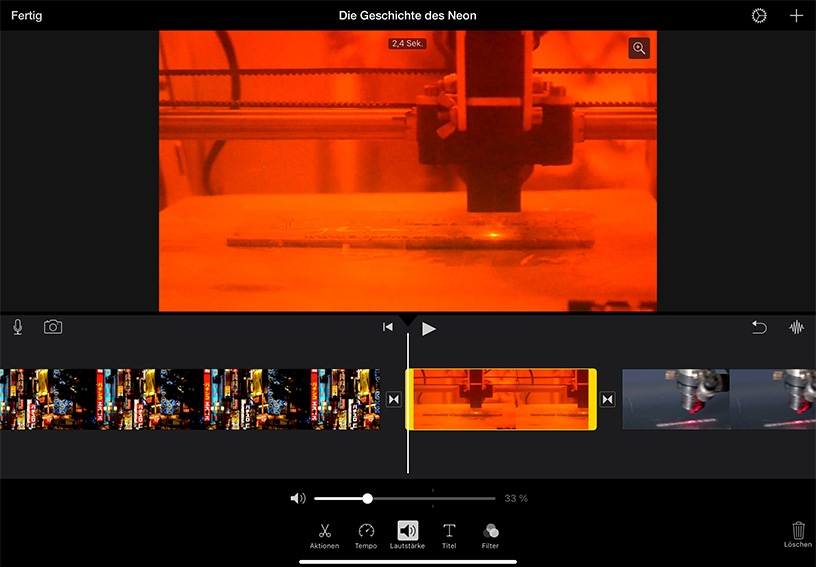This screenshot has width=816, height=567.
Task: Tap the 33 % volume value
Action: pos(516,498)
